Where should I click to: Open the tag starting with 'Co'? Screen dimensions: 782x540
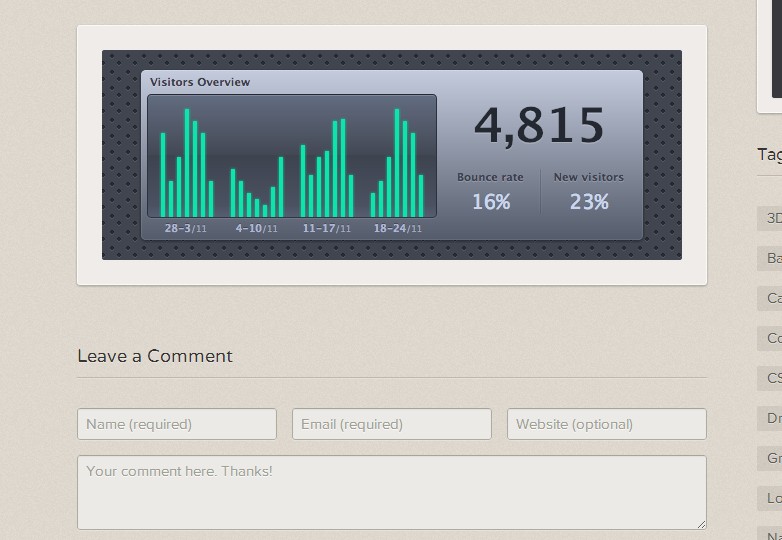pos(772,338)
